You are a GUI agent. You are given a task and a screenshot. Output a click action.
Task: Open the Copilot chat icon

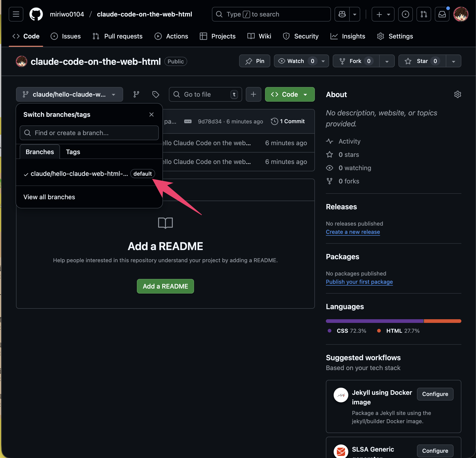tap(342, 14)
